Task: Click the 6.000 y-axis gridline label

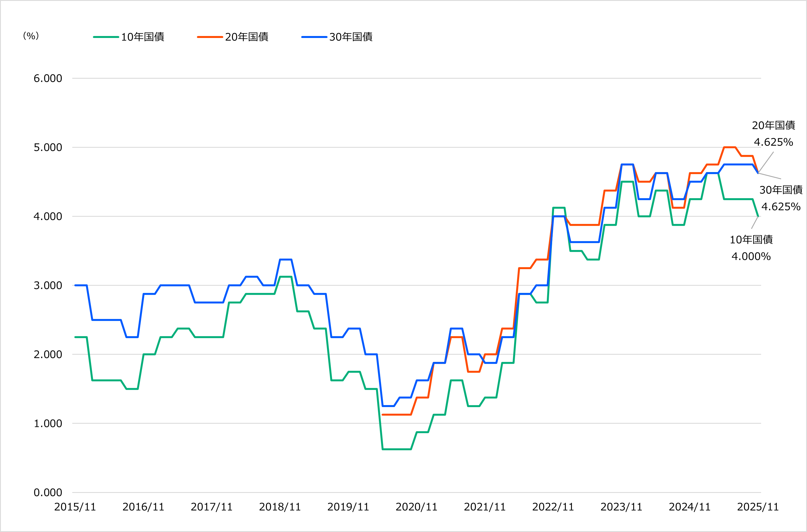Action: click(47, 78)
